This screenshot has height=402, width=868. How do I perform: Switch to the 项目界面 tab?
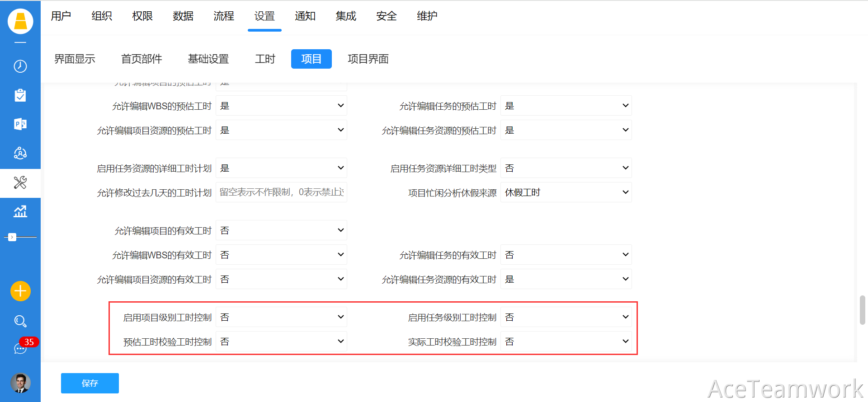pos(368,59)
